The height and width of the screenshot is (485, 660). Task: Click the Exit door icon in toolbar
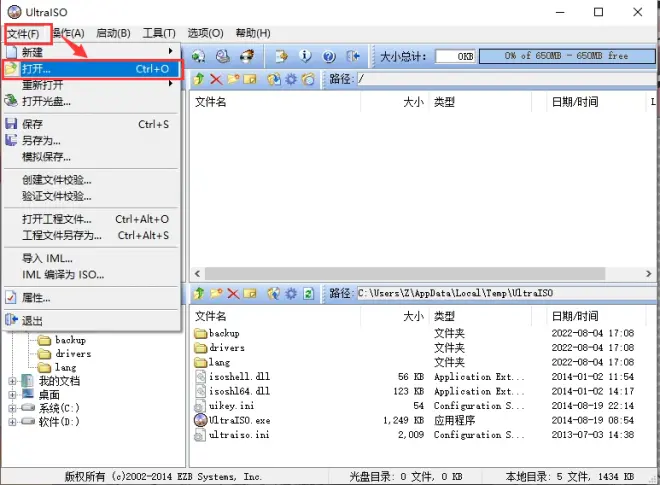[x=353, y=56]
